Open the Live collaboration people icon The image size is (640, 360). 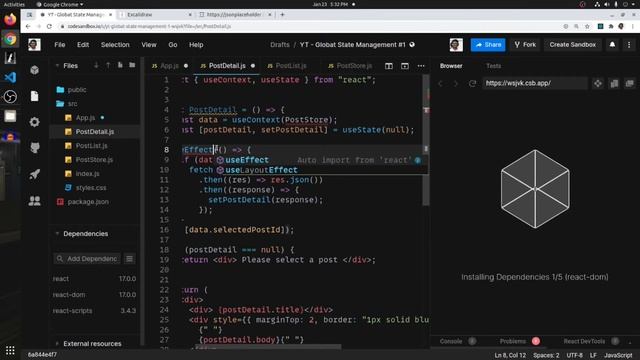click(35, 200)
